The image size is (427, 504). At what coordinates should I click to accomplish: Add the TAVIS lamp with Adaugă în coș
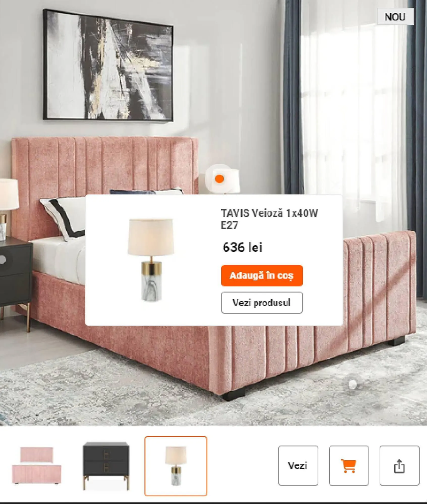click(x=262, y=275)
